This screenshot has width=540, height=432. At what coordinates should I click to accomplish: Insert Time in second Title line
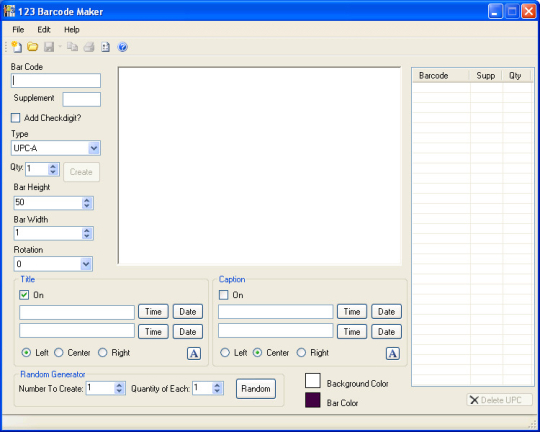click(x=153, y=331)
